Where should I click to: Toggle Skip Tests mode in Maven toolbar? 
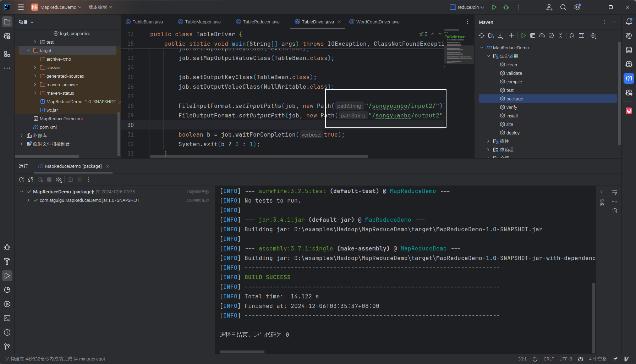551,35
